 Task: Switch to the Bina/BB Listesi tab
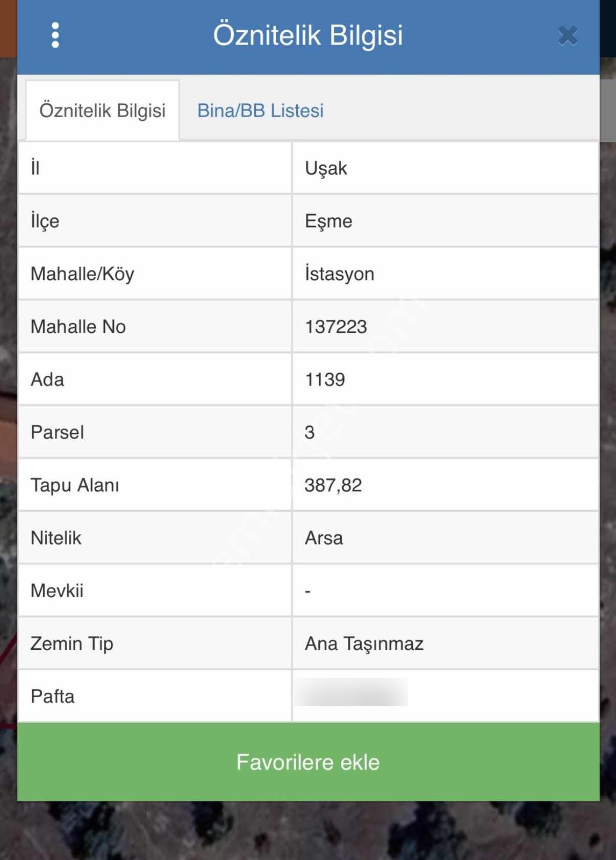[260, 110]
